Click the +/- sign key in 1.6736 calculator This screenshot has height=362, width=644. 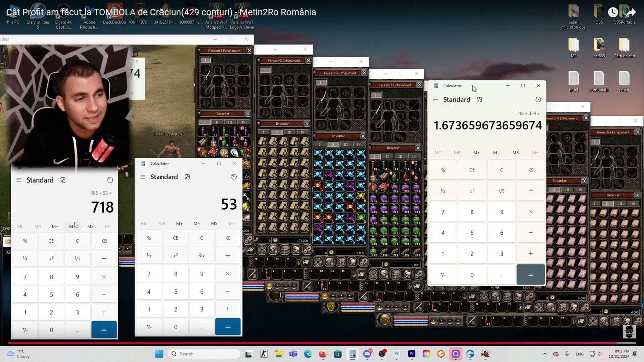(443, 275)
